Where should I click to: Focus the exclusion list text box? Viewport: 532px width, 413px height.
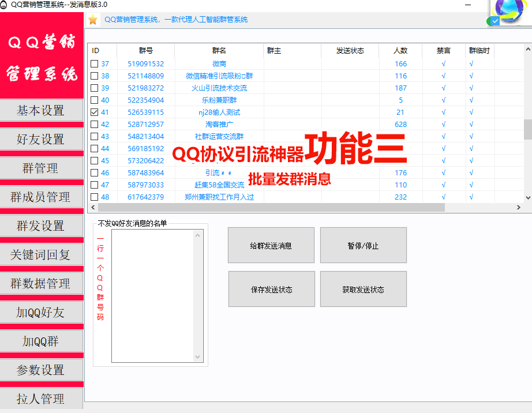pos(153,296)
